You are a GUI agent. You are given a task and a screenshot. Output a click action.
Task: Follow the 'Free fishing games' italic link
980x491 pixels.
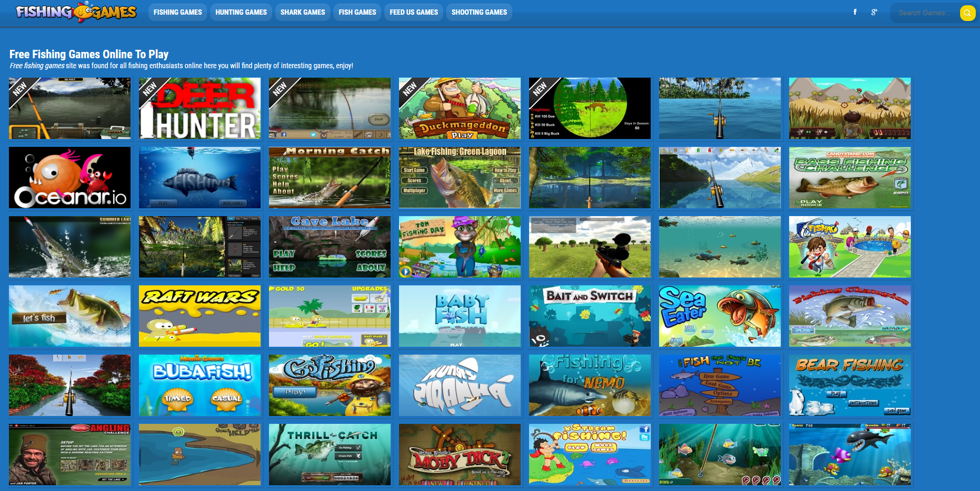[37, 66]
